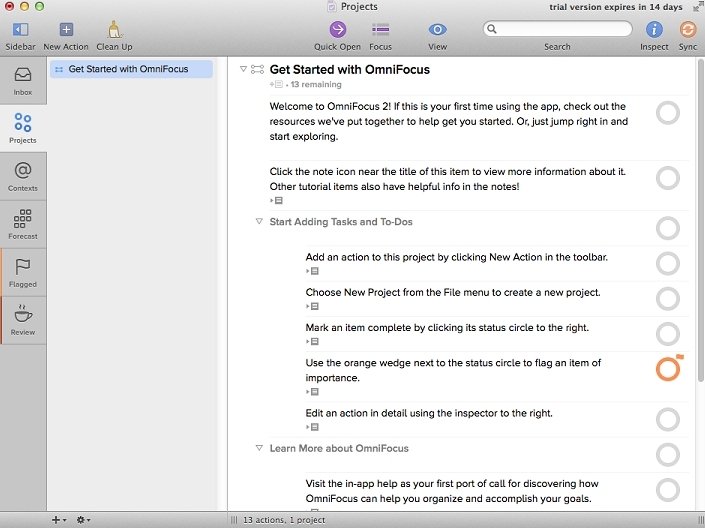The width and height of the screenshot is (705, 528).
Task: Unflag the item using the orange wedge
Action: [680, 357]
